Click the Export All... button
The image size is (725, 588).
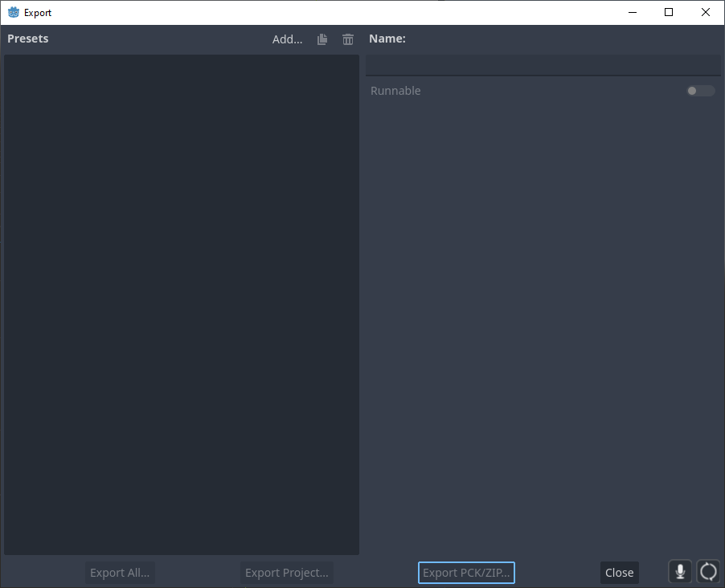(x=120, y=573)
